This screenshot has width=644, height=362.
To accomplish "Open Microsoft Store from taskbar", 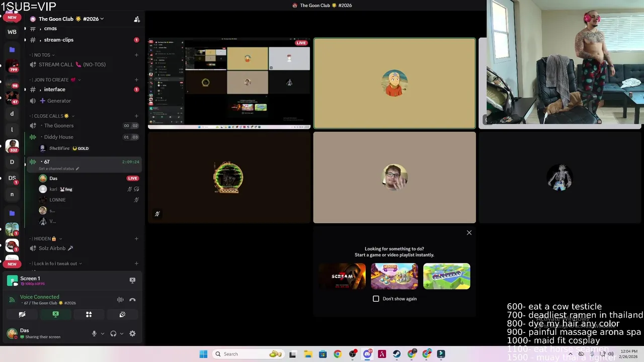I will click(x=323, y=354).
